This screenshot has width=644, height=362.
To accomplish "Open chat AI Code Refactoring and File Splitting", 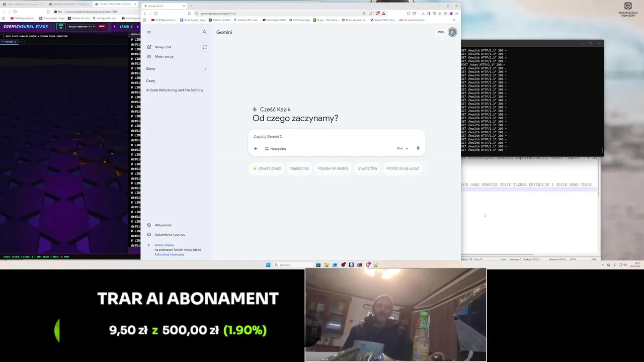I will [x=175, y=90].
